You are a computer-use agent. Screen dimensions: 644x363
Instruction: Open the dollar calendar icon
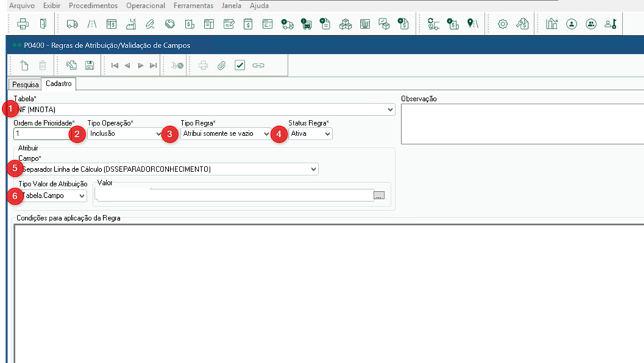click(x=248, y=24)
